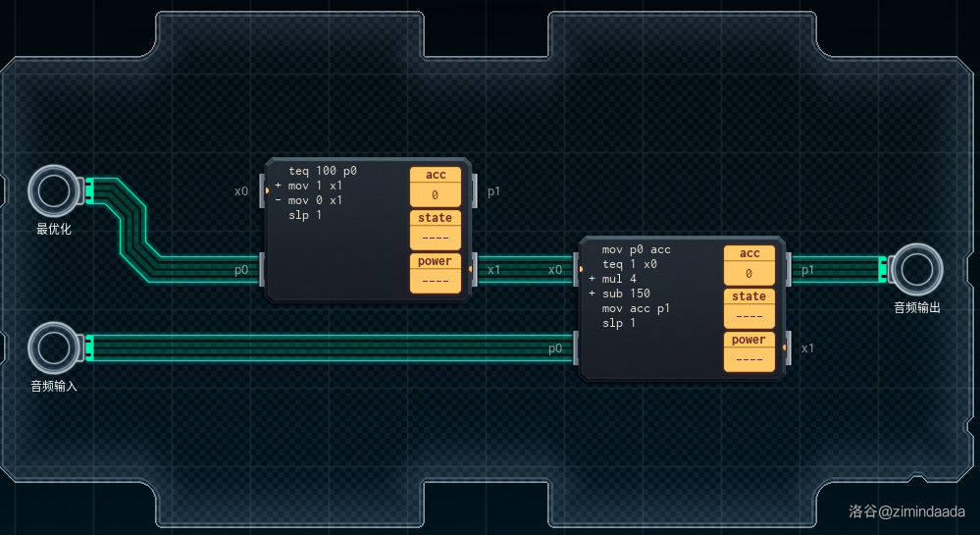This screenshot has width=980, height=535.
Task: Select the power register on left chip
Action: pyautogui.click(x=435, y=273)
